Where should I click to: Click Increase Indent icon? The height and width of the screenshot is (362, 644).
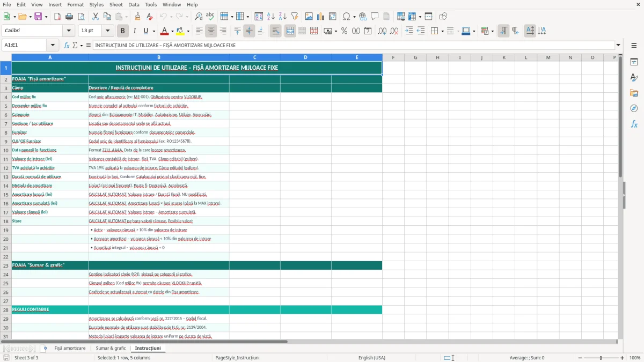point(409,31)
